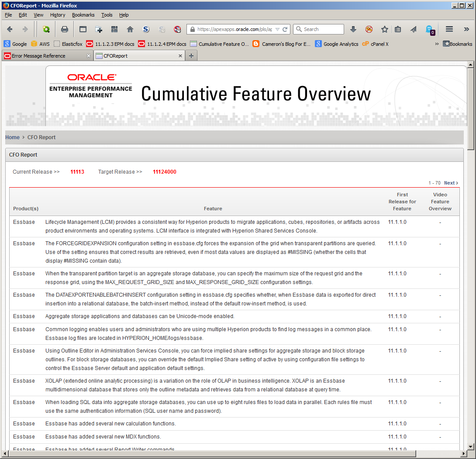This screenshot has height=459, width=476.
Task: Click the green refresh toolbar icon
Action: [46, 29]
